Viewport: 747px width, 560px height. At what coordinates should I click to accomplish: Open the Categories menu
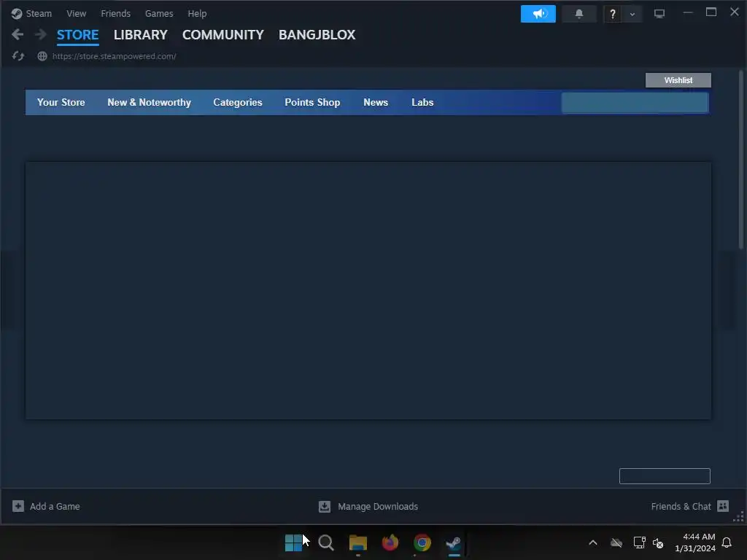pyautogui.click(x=238, y=102)
